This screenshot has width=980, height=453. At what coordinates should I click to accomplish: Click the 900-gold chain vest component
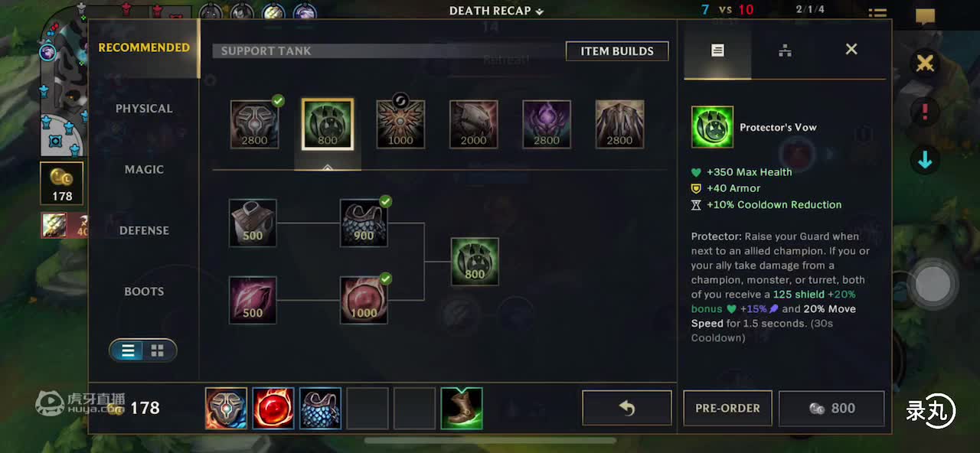point(364,223)
